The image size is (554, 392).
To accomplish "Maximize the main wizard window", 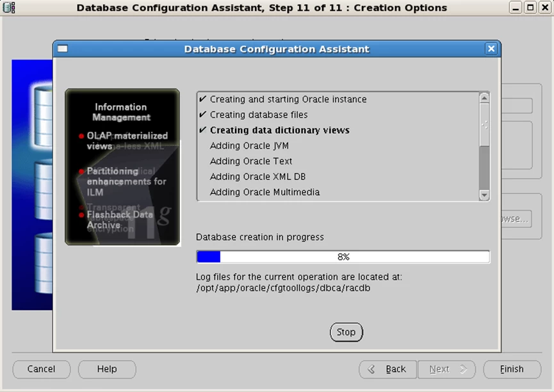I will [x=530, y=8].
